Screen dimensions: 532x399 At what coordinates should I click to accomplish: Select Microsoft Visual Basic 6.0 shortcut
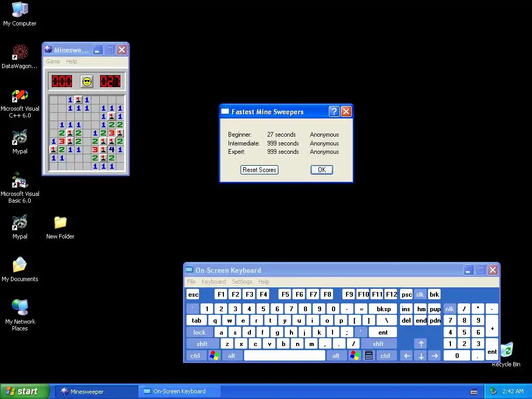[20, 188]
